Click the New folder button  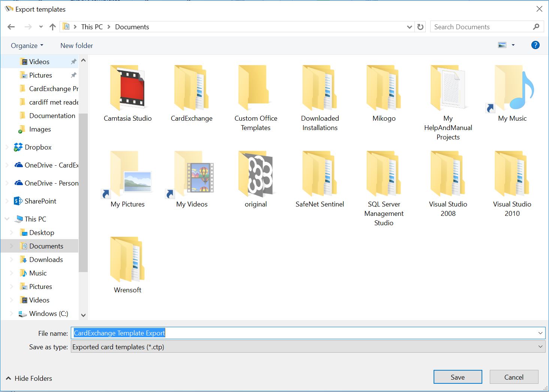click(x=76, y=45)
